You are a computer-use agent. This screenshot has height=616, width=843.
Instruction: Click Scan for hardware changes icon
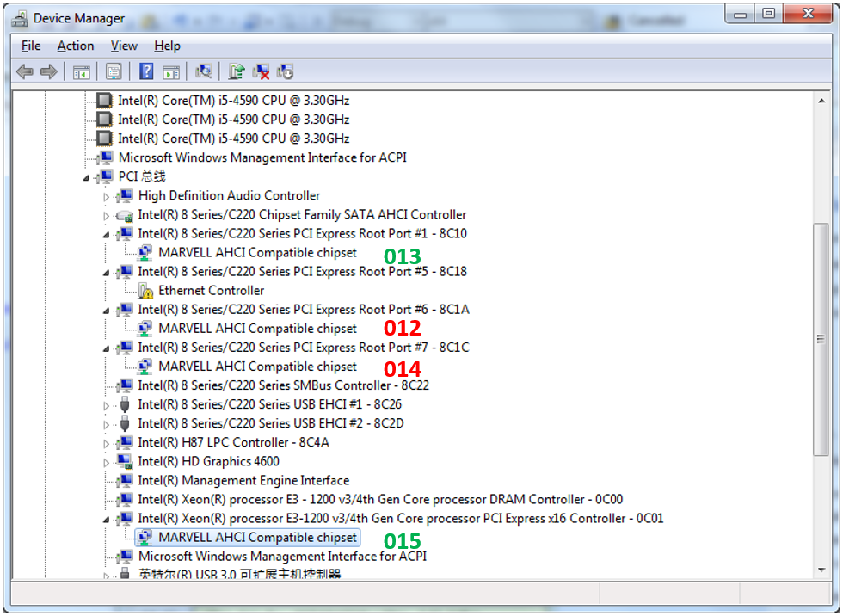(204, 71)
